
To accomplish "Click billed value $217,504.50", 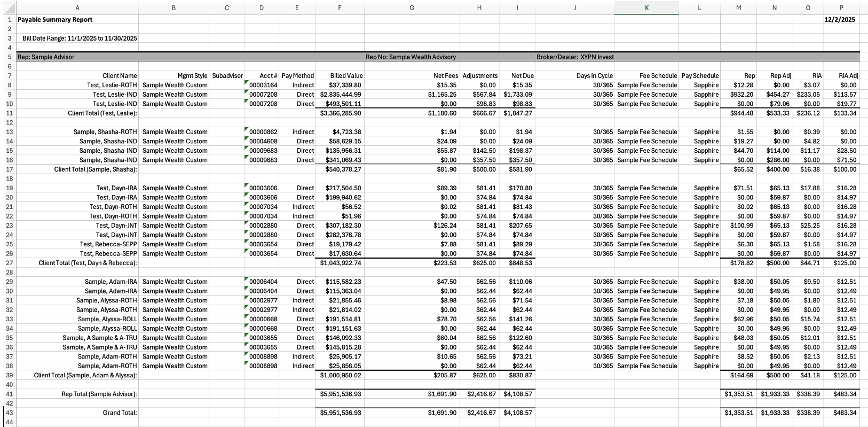I will [343, 188].
